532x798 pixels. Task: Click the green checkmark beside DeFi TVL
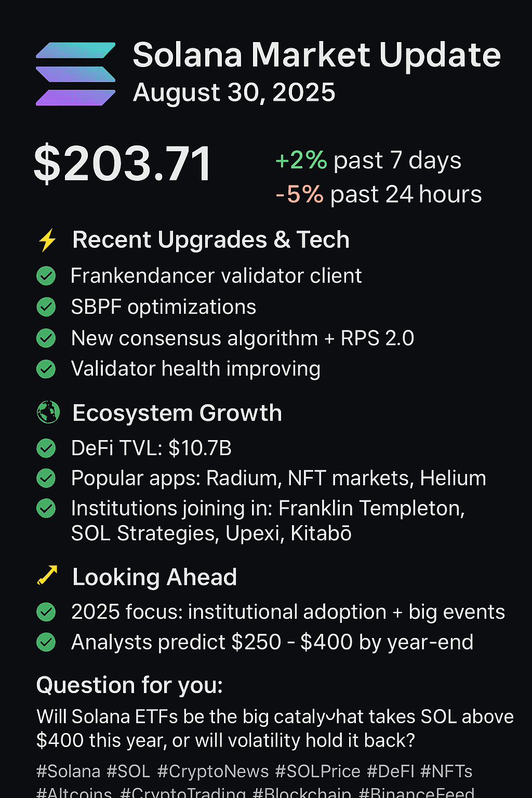tap(46, 448)
